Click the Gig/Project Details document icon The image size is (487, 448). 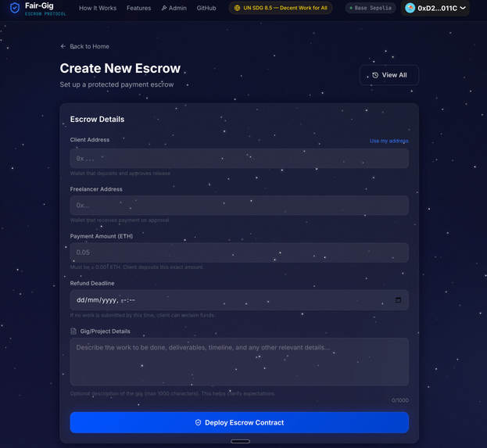coord(73,332)
